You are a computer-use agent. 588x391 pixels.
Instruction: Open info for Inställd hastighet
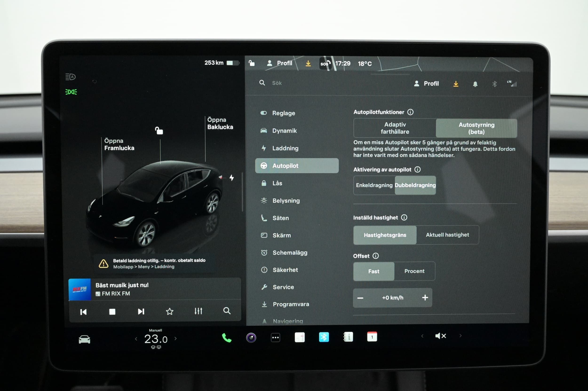pos(404,217)
